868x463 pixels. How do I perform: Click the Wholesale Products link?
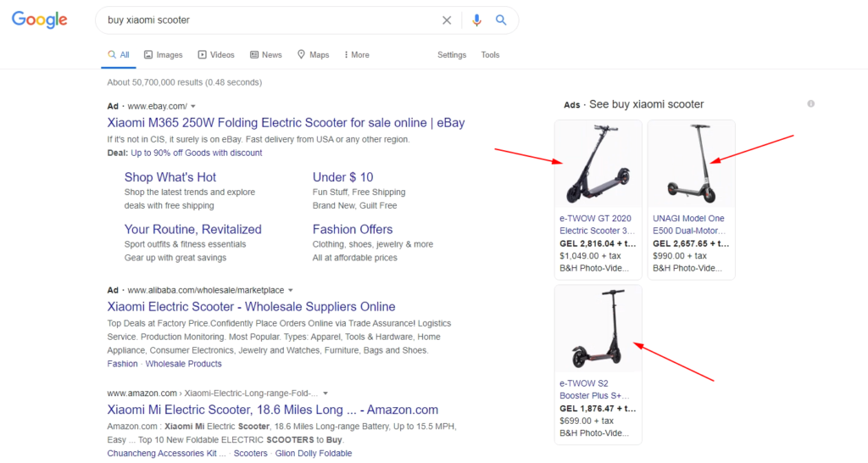[x=183, y=364]
